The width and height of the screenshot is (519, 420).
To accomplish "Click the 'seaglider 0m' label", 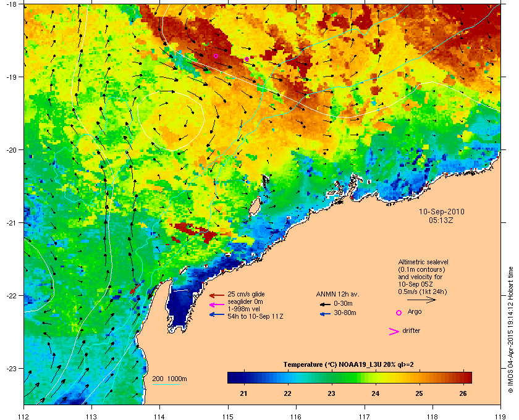I will [245, 301].
